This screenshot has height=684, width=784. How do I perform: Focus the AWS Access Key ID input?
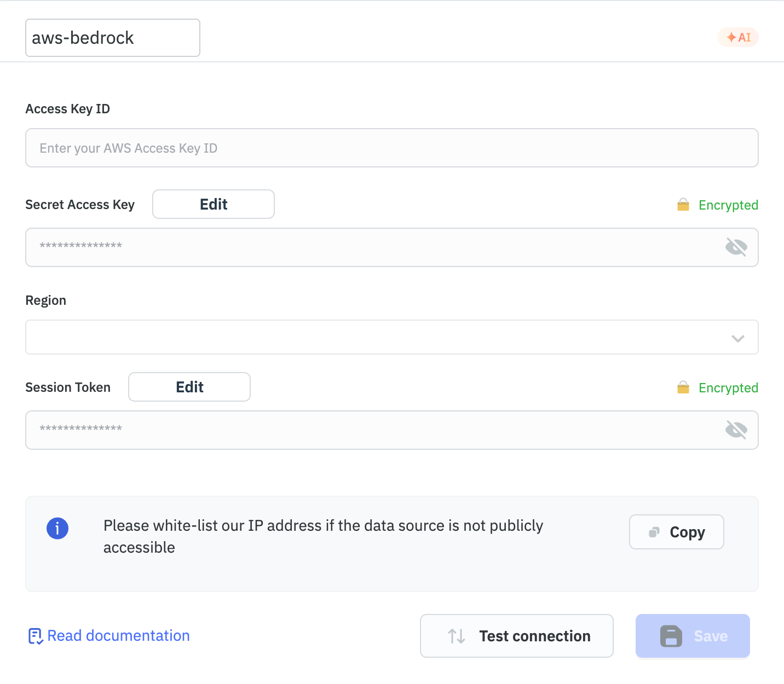391,148
